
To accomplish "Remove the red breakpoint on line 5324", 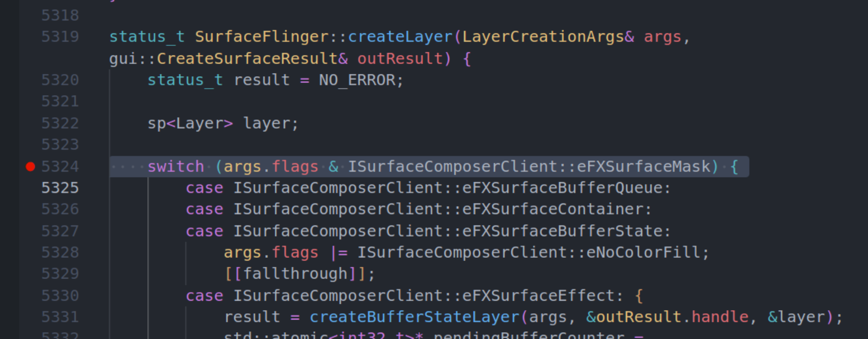I will click(30, 167).
